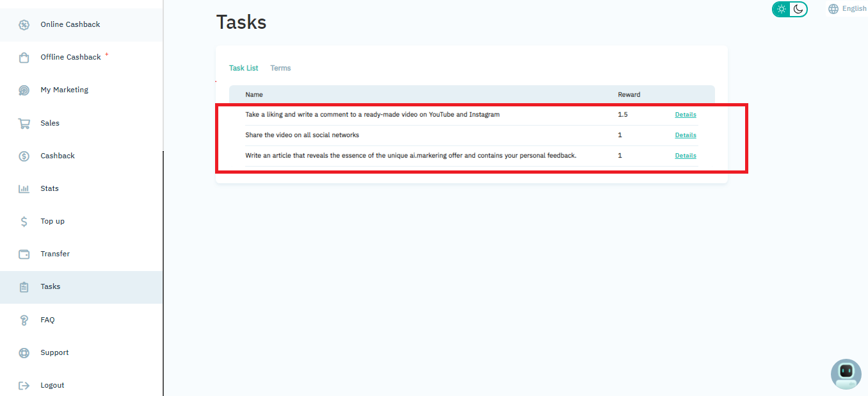Screen dimensions: 868x396
Task: Open Details for Share the video task
Action: (x=686, y=135)
